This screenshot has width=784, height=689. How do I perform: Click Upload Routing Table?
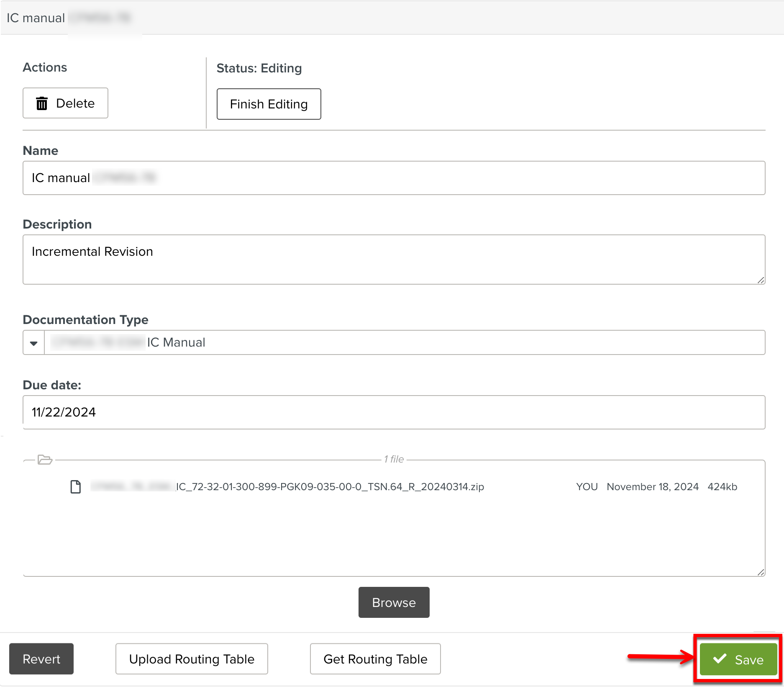(192, 659)
